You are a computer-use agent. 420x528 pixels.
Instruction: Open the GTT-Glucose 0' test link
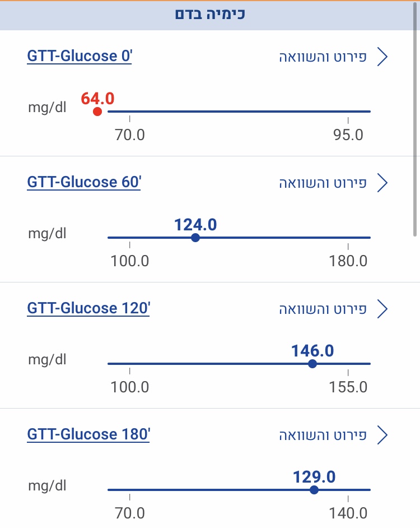click(79, 57)
